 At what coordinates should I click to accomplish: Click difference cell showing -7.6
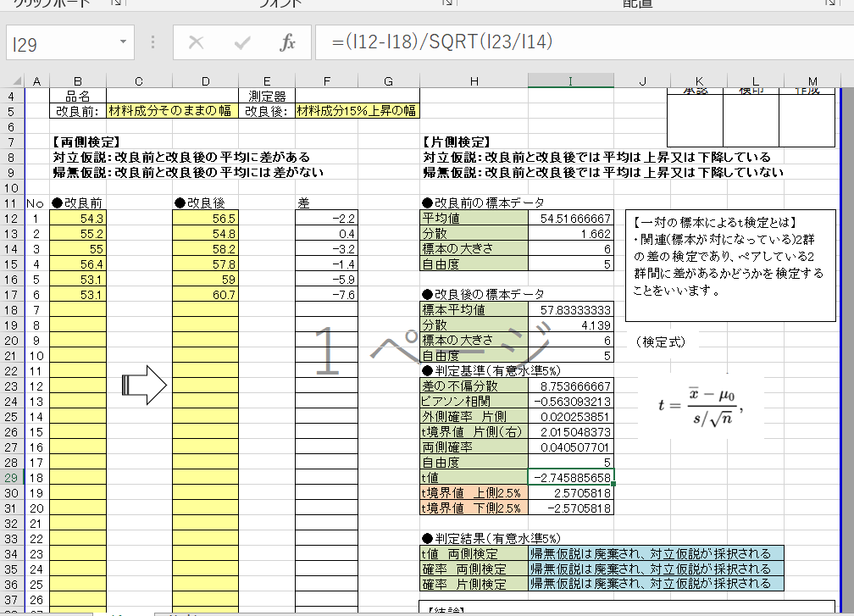tap(327, 295)
